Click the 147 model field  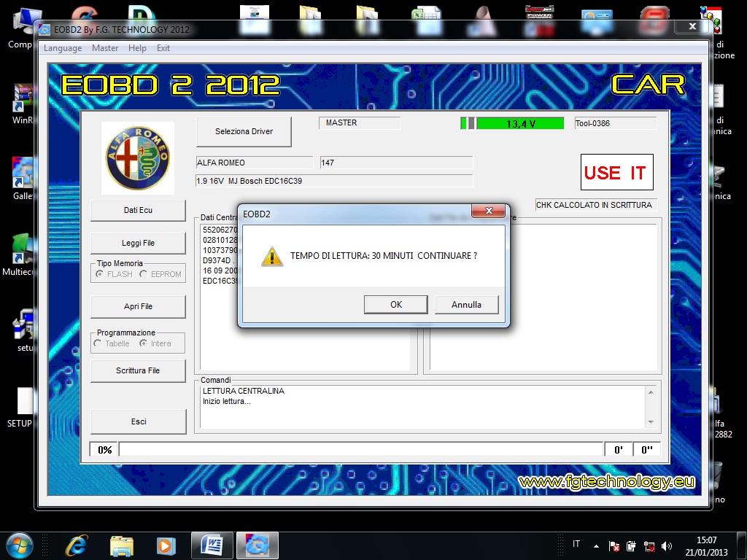pyautogui.click(x=396, y=163)
